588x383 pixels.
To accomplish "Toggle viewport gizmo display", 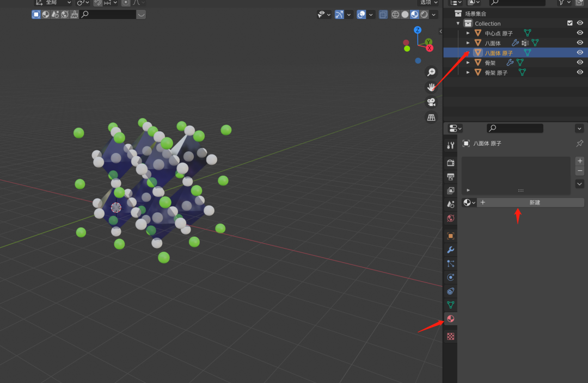I will click(339, 14).
